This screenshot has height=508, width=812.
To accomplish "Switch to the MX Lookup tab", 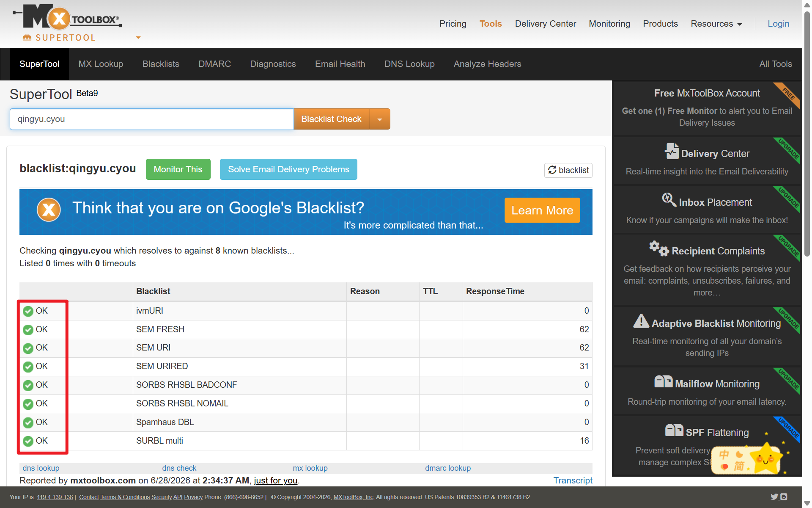I will [101, 64].
